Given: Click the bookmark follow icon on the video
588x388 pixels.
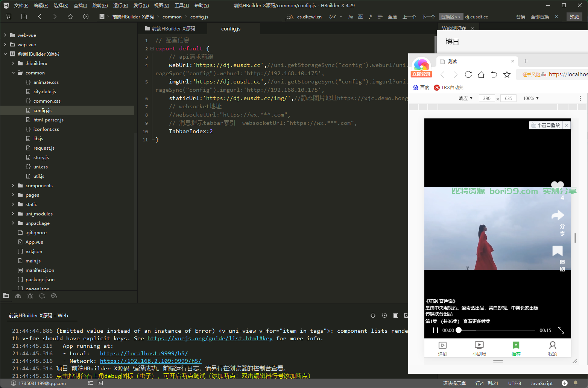Looking at the screenshot, I should pyautogui.click(x=558, y=250).
